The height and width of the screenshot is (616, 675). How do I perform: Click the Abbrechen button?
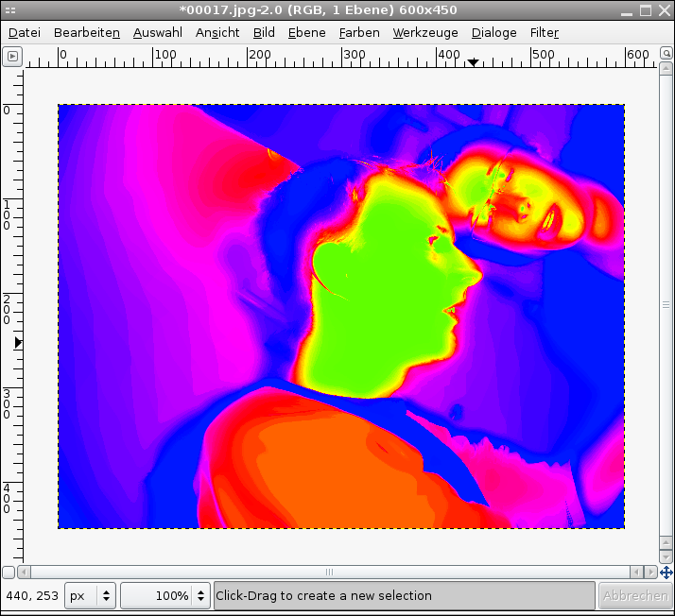point(635,595)
